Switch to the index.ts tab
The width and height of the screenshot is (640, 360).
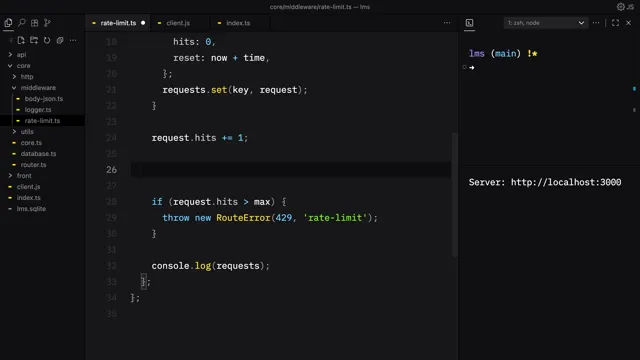[238, 23]
